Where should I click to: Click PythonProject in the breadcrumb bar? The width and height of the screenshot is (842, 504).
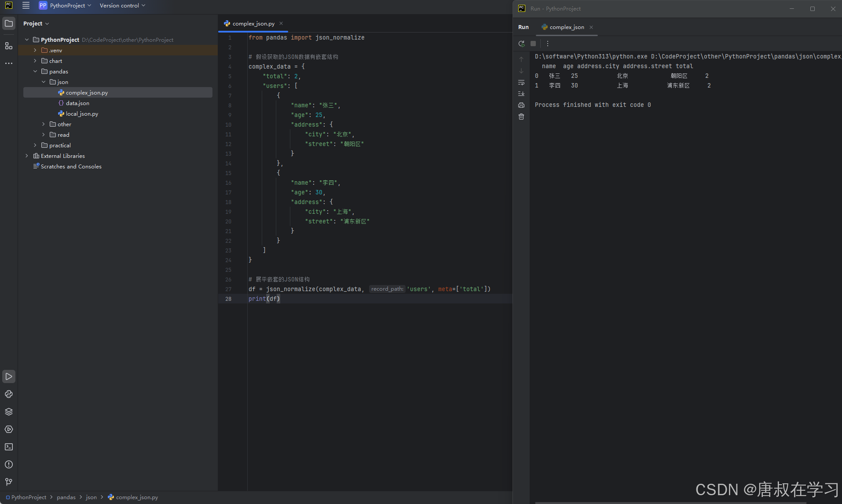coord(26,497)
